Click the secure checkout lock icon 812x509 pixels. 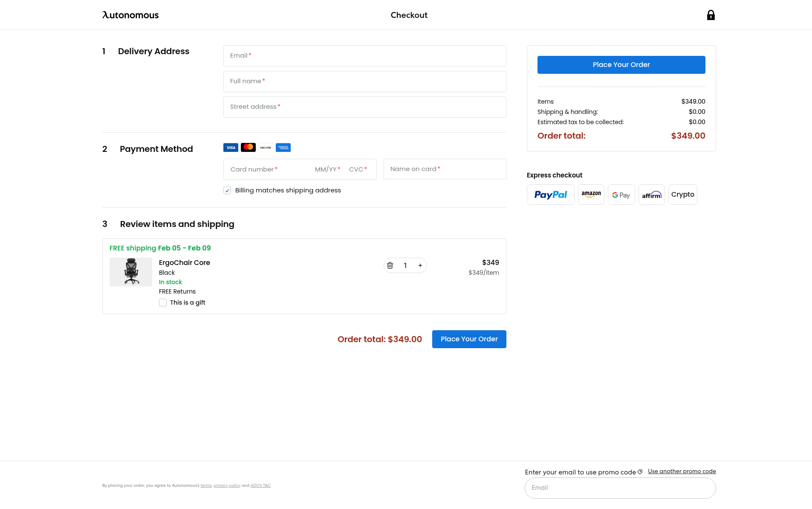pyautogui.click(x=711, y=15)
